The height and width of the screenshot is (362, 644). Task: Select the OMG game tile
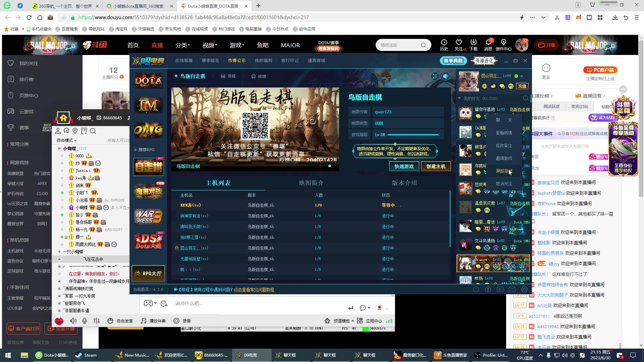point(149,130)
